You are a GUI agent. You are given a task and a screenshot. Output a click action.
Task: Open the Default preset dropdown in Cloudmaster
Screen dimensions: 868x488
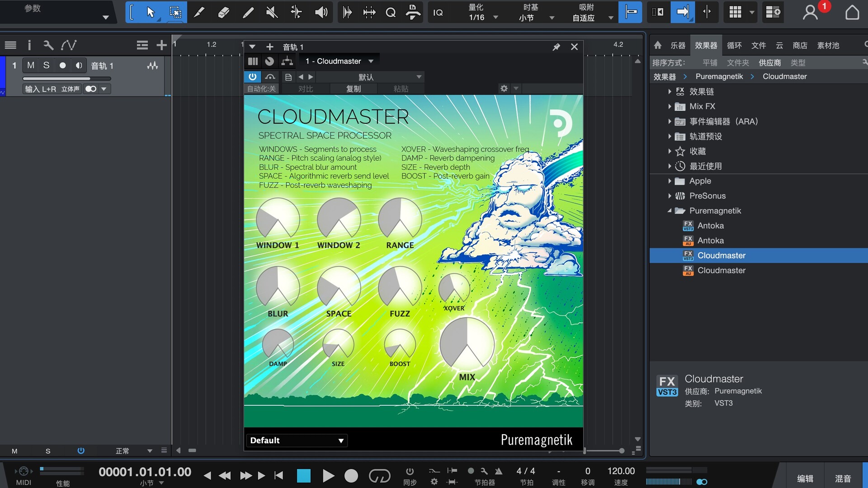297,441
